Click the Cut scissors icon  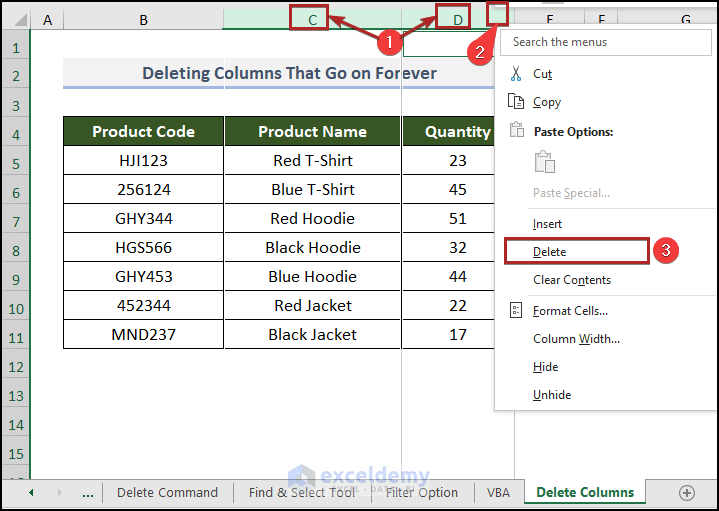point(516,73)
